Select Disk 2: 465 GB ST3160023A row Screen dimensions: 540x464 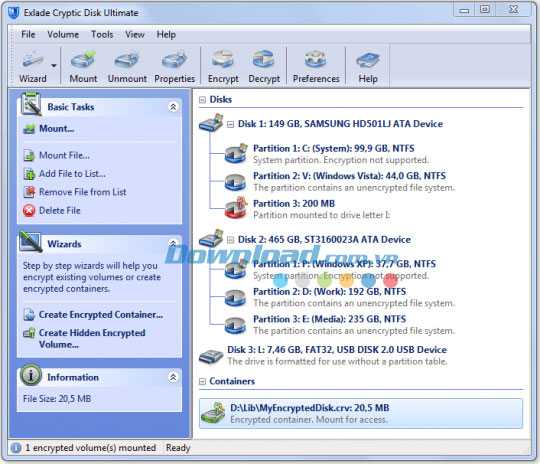[x=324, y=239]
